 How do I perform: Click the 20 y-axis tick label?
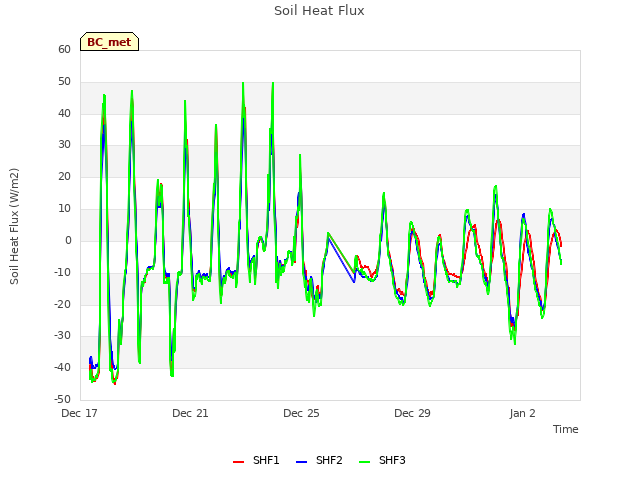[64, 176]
